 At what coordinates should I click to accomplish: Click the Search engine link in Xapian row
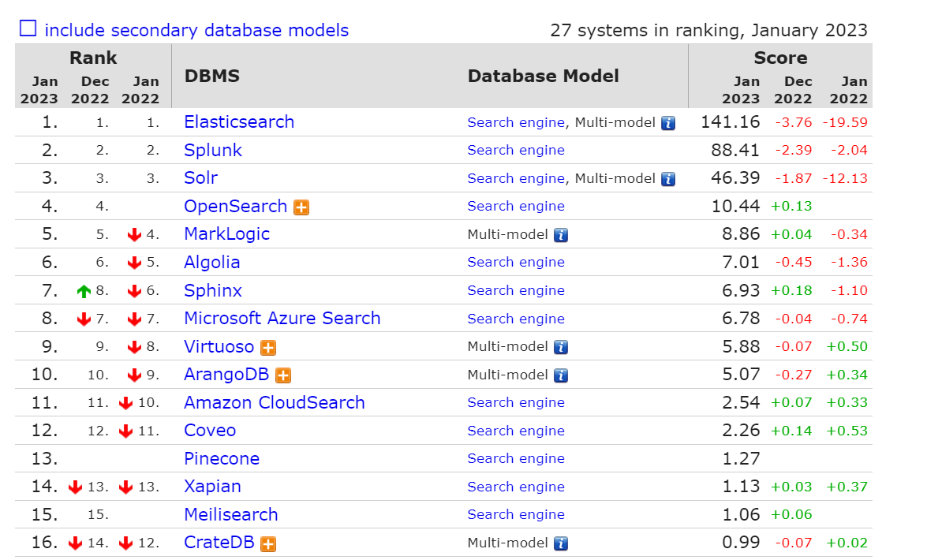[515, 487]
